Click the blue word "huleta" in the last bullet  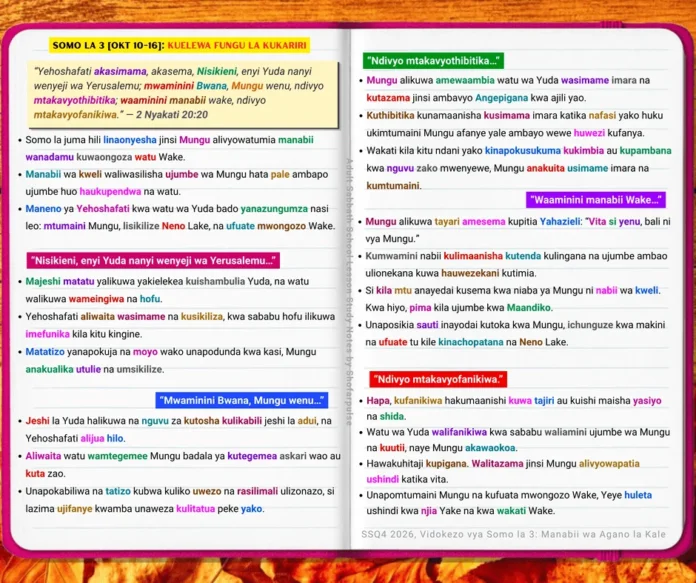click(x=638, y=495)
